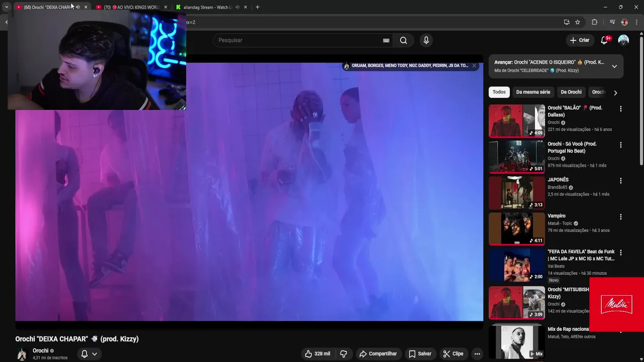This screenshot has width=644, height=362.
Task: Open Orochi MITSUBISHI video thumbnail
Action: (x=517, y=302)
